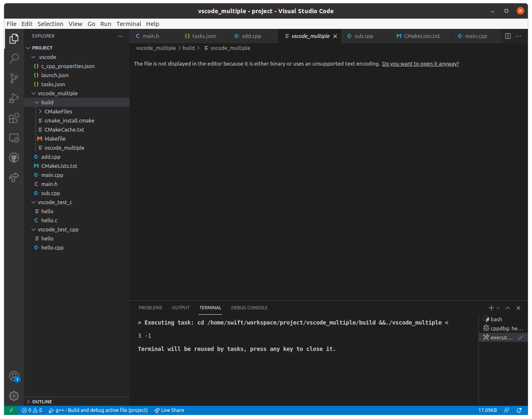Image resolution: width=532 pixels, height=419 pixels.
Task: Collapse the vscode_test_cpp folder
Action: pyautogui.click(x=77, y=229)
